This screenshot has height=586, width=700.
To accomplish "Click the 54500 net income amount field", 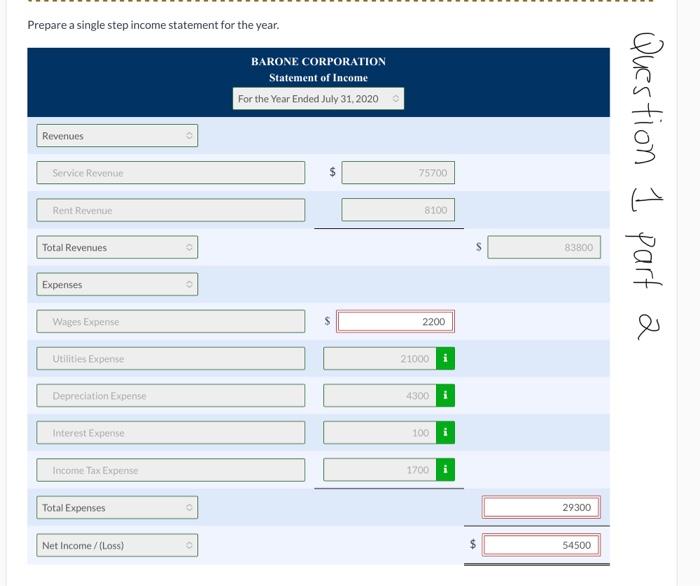I will point(541,544).
